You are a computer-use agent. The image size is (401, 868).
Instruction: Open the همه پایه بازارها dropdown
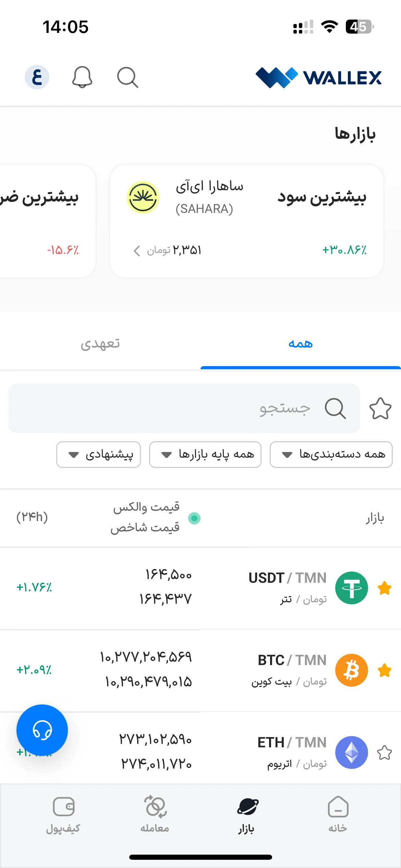[x=205, y=455]
